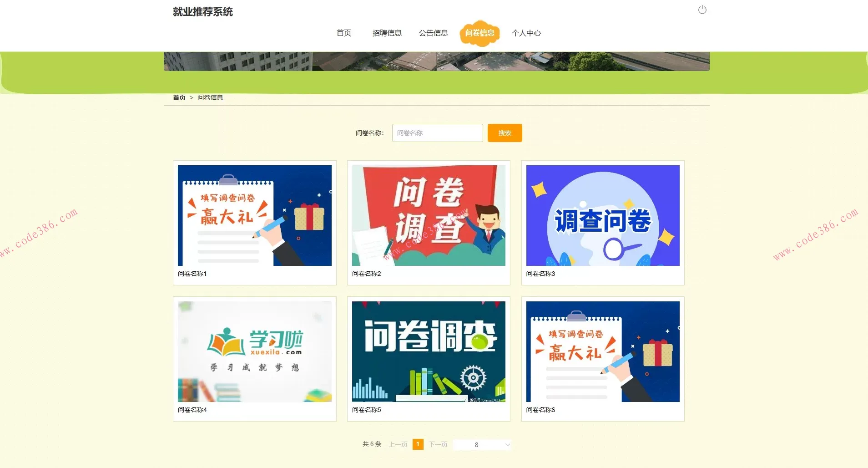The width and height of the screenshot is (868, 468).
Task: Open the 个人中心 navigation menu item
Action: pyautogui.click(x=526, y=33)
